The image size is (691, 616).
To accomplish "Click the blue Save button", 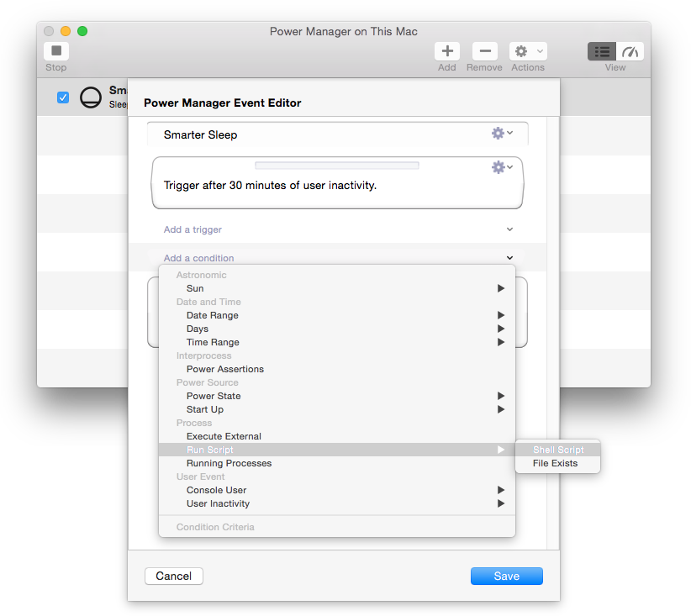I will coord(506,576).
